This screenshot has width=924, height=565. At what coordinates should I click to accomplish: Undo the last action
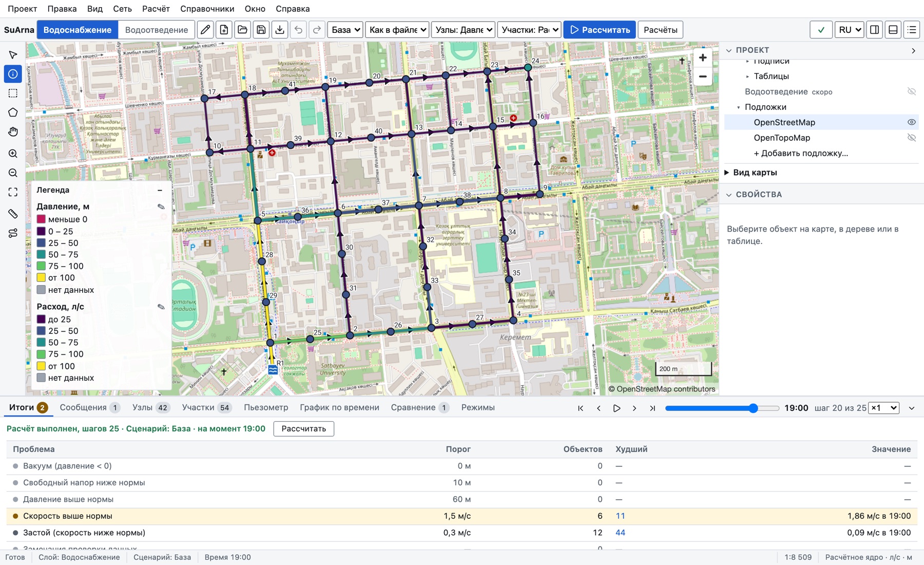point(298,30)
